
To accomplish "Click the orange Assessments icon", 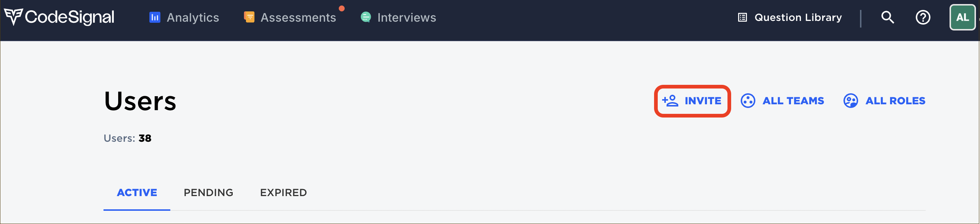I will click(249, 17).
